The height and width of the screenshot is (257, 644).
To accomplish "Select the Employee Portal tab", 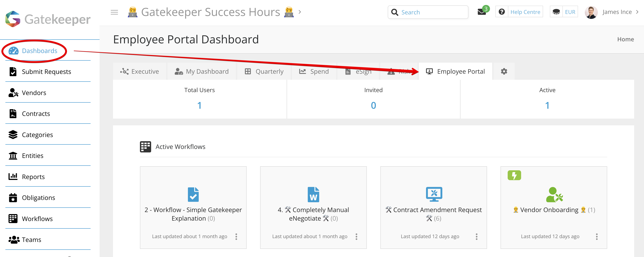I will [455, 72].
